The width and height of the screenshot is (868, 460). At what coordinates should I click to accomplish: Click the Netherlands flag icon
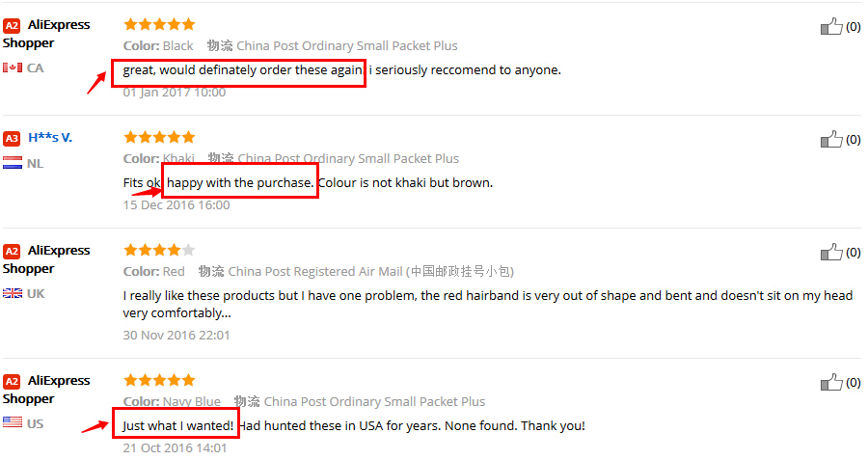coord(13,163)
